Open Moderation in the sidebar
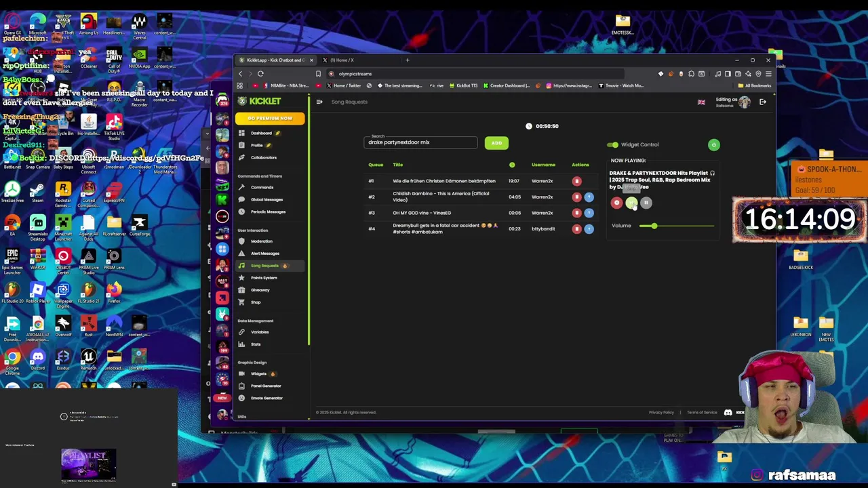Screen dimensions: 868x488 pyautogui.click(x=261, y=241)
